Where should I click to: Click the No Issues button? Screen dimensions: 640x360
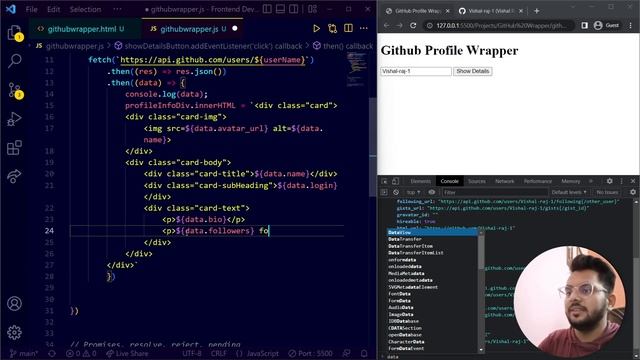(607, 192)
